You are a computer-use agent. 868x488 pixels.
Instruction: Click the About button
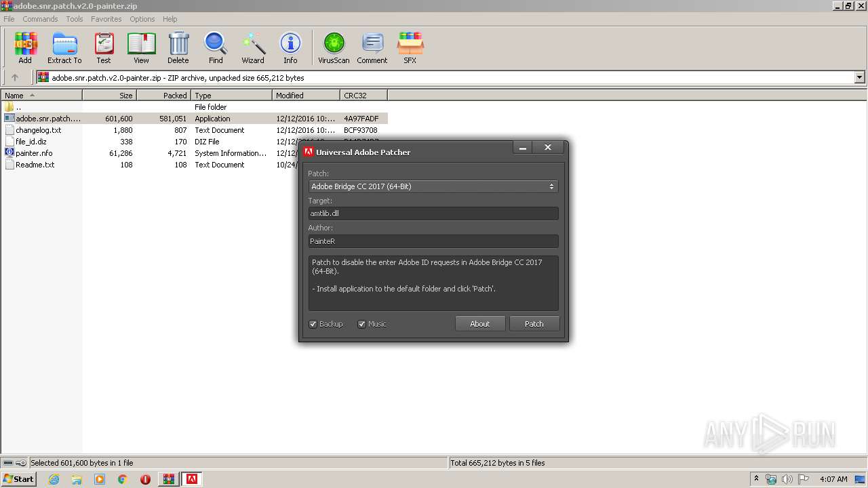point(480,324)
